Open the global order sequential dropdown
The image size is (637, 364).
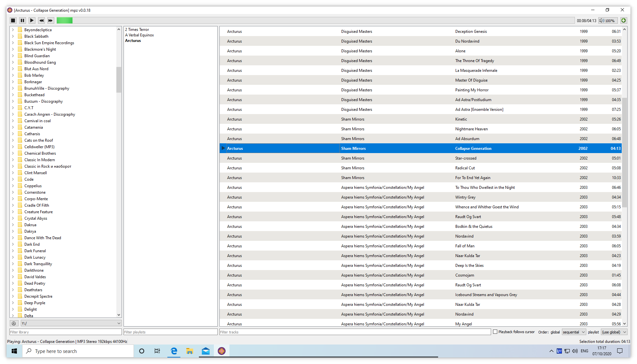click(x=574, y=332)
